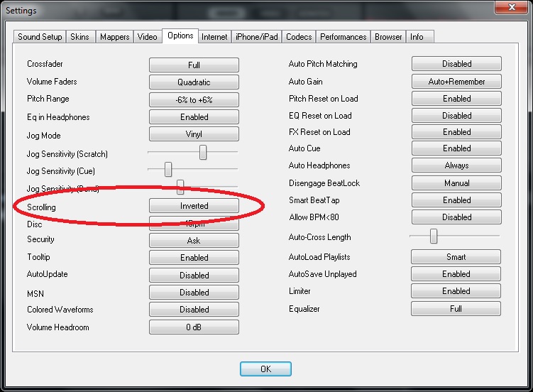Change Volume Faders Quadratic option
Screen dimensions: 533x392
194,82
